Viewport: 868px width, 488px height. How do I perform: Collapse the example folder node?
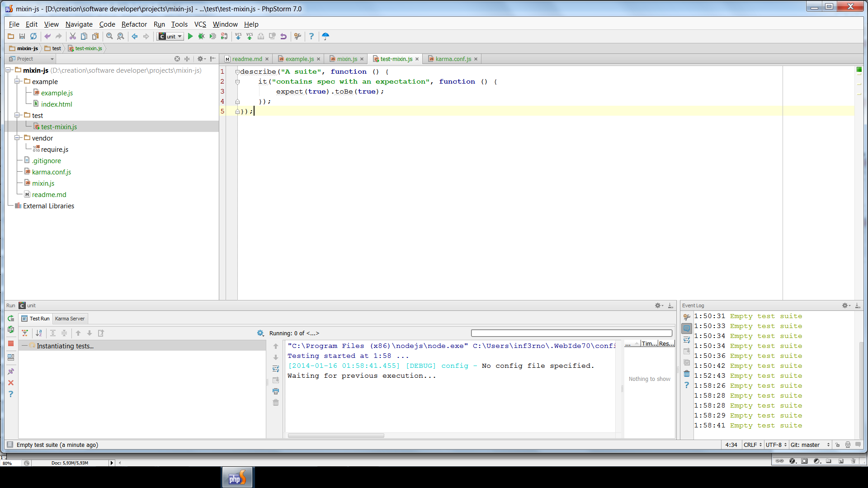(x=17, y=81)
